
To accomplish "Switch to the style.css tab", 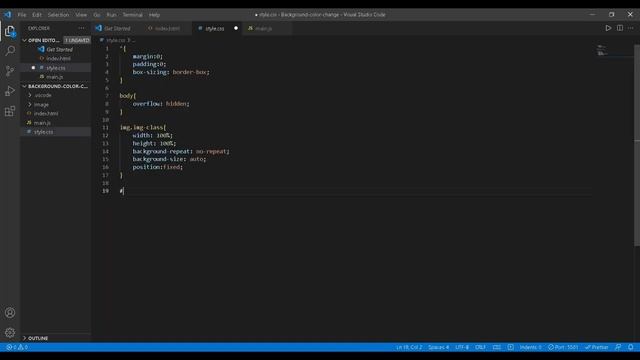I will point(215,28).
